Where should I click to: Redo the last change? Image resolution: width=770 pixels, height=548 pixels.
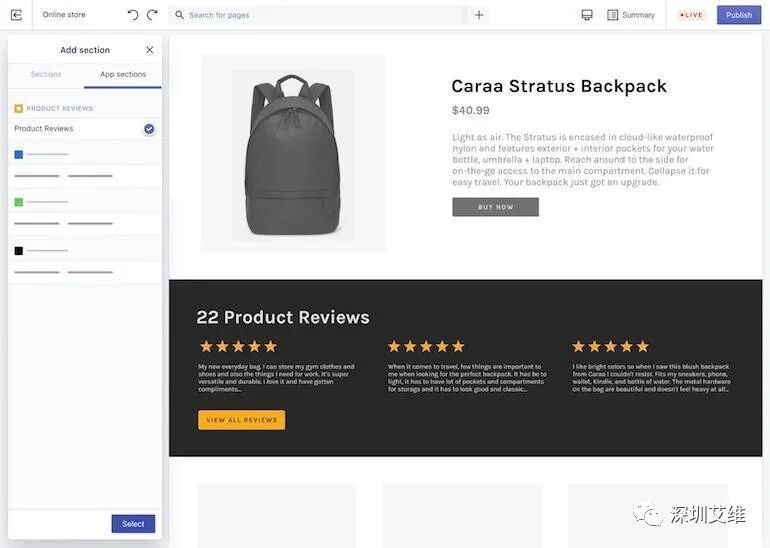152,15
